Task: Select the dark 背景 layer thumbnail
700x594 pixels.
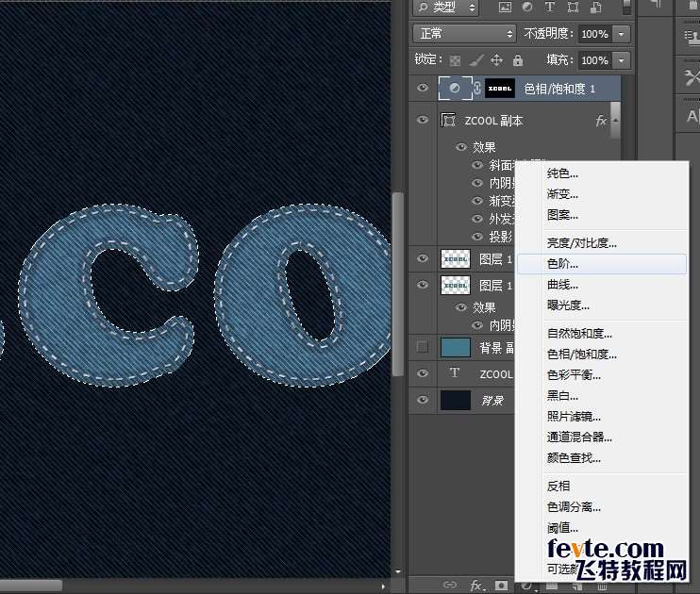Action: 456,400
